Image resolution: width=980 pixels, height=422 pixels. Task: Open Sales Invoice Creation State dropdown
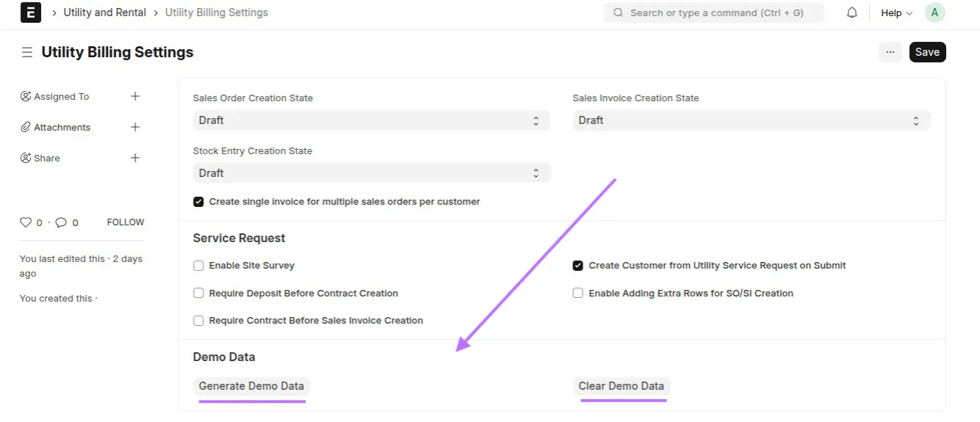point(752,120)
